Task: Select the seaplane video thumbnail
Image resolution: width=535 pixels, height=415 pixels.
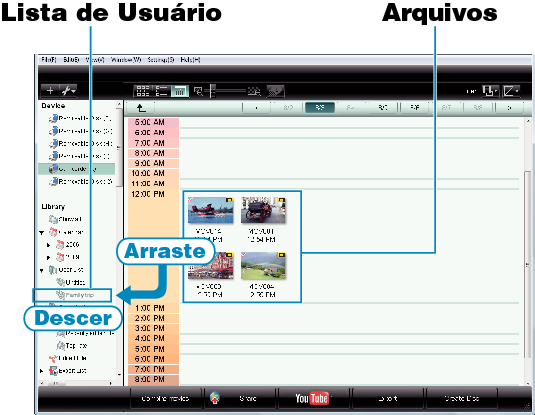Action: click(x=211, y=210)
